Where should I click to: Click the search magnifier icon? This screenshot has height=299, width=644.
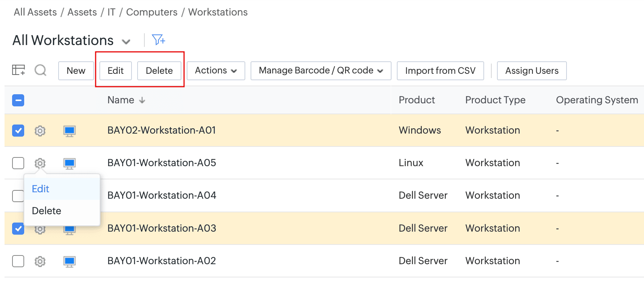[40, 70]
